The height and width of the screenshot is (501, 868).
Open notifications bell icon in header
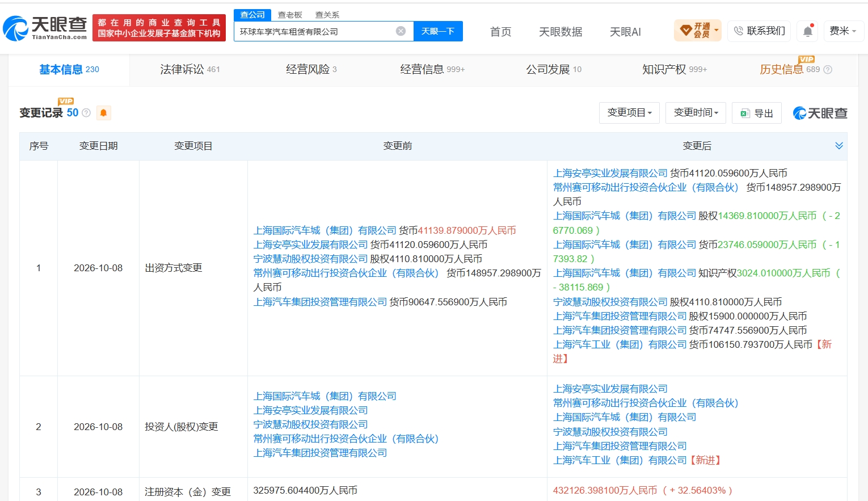tap(808, 31)
